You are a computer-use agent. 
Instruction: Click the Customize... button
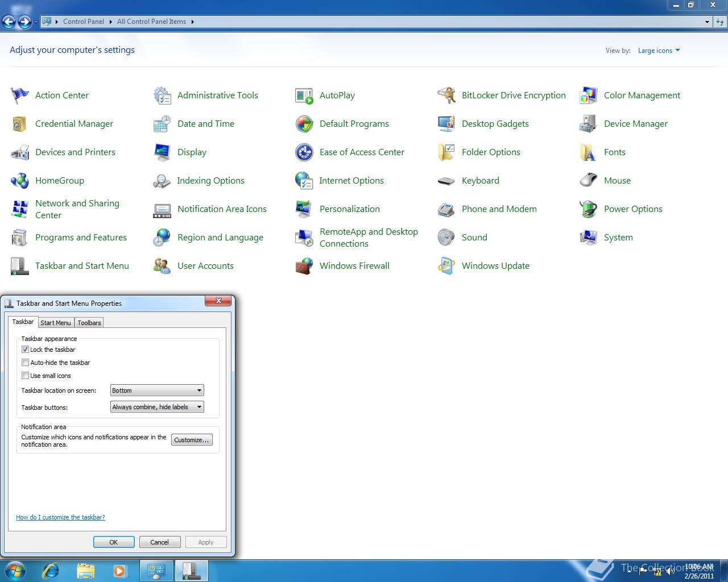point(192,440)
